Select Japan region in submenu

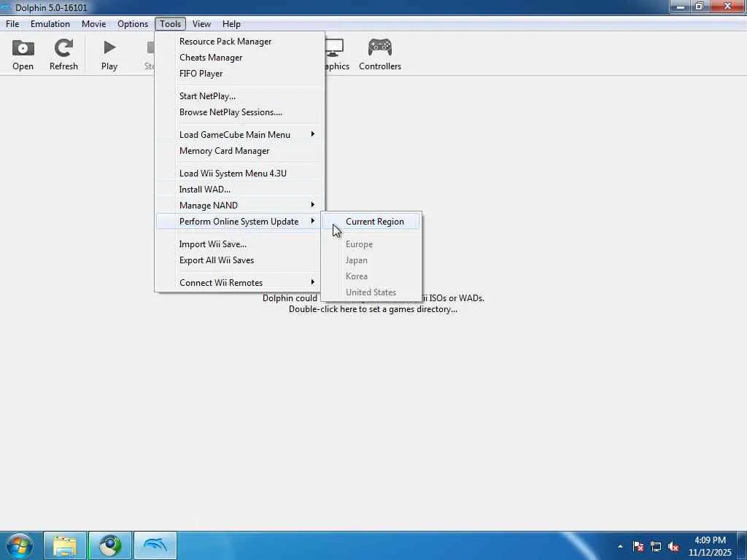tap(371, 260)
